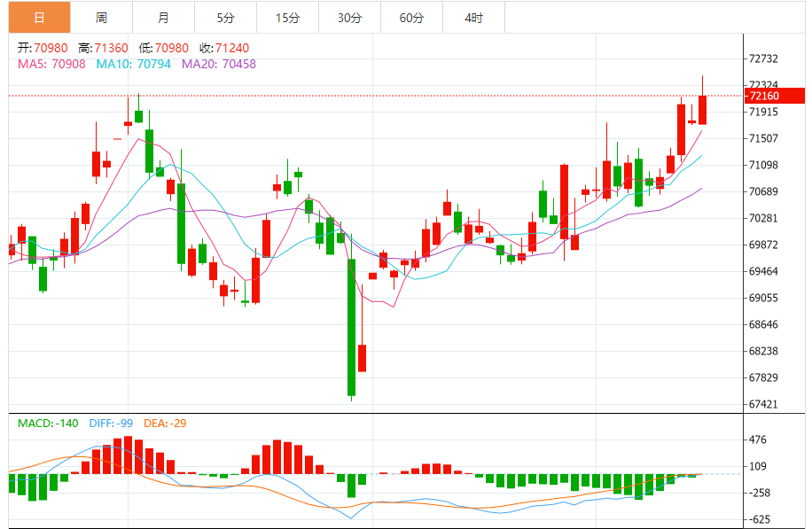Select the 日 (daily) chart tab
The image size is (812, 529).
[39, 18]
